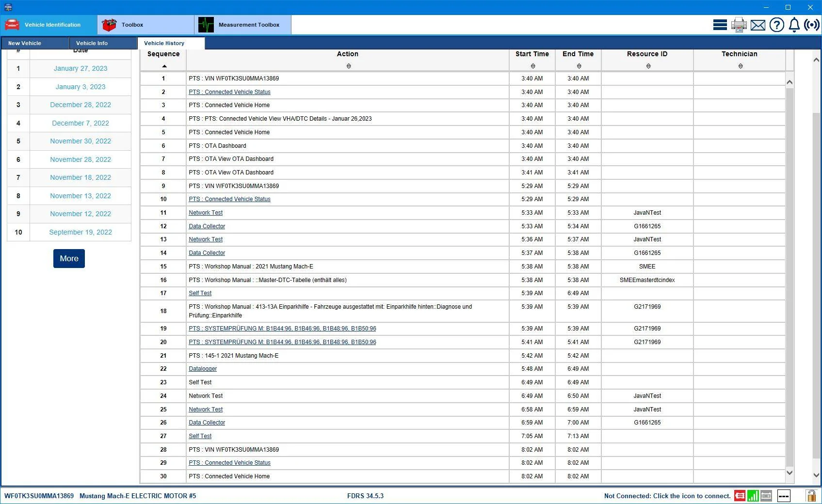
Task: Open session dated January 27, 2023
Action: pyautogui.click(x=81, y=68)
